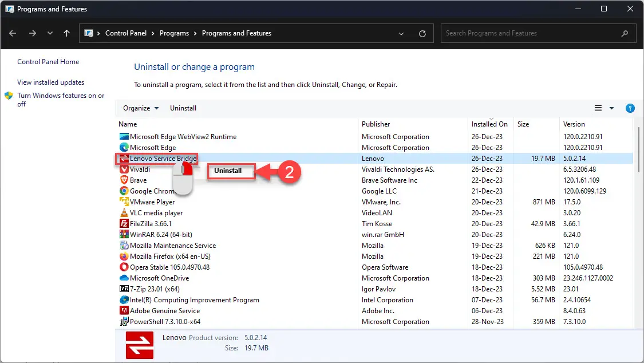Select the Mozilla Firefox icon
This screenshot has width=644, height=363.
pyautogui.click(x=124, y=257)
